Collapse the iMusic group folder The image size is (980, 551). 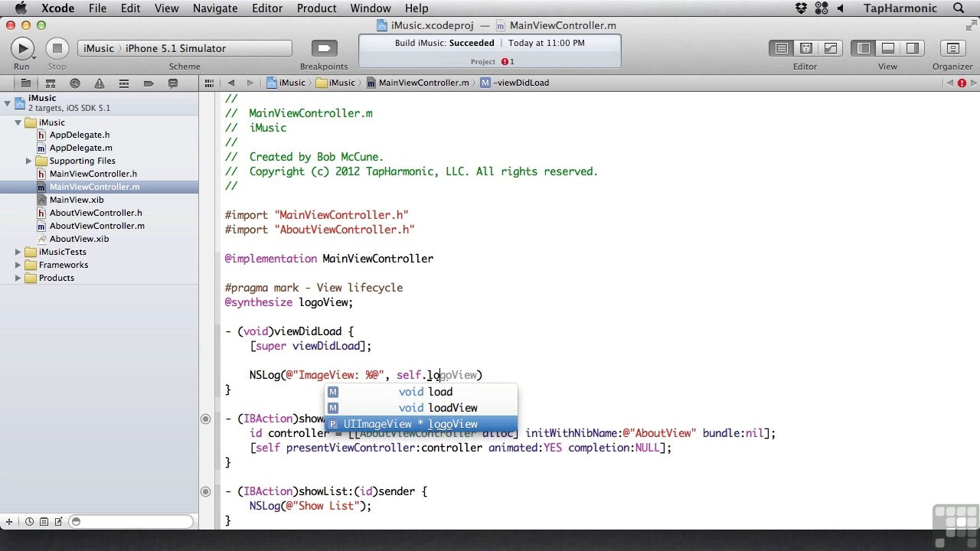tap(18, 122)
